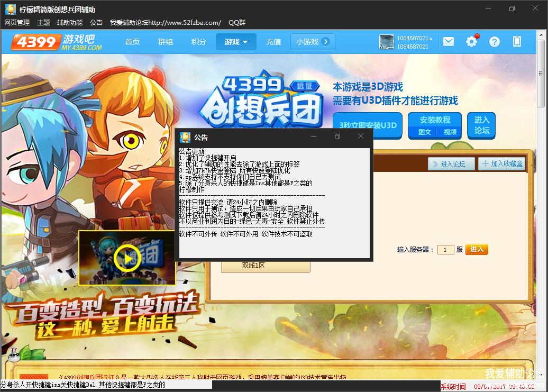Play the game video thumbnail
Image resolution: width=548 pixels, height=392 pixels.
click(x=127, y=258)
